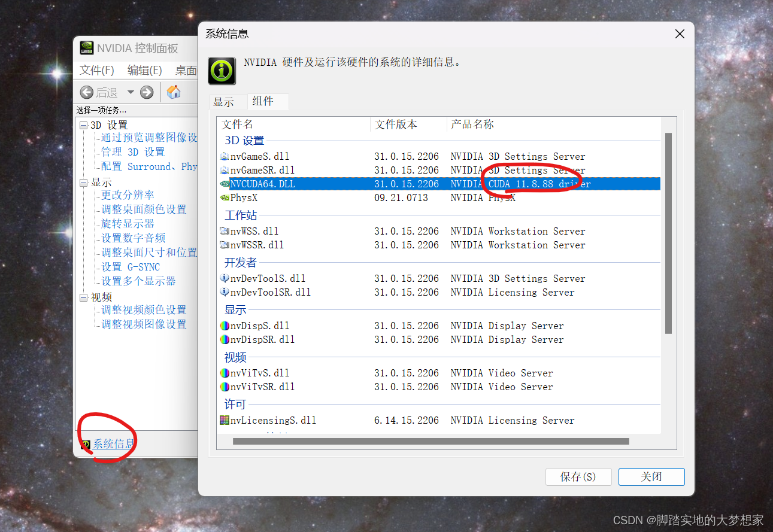The image size is (773, 532).
Task: Click the vertical scrollbar of the component list
Action: click(x=668, y=233)
